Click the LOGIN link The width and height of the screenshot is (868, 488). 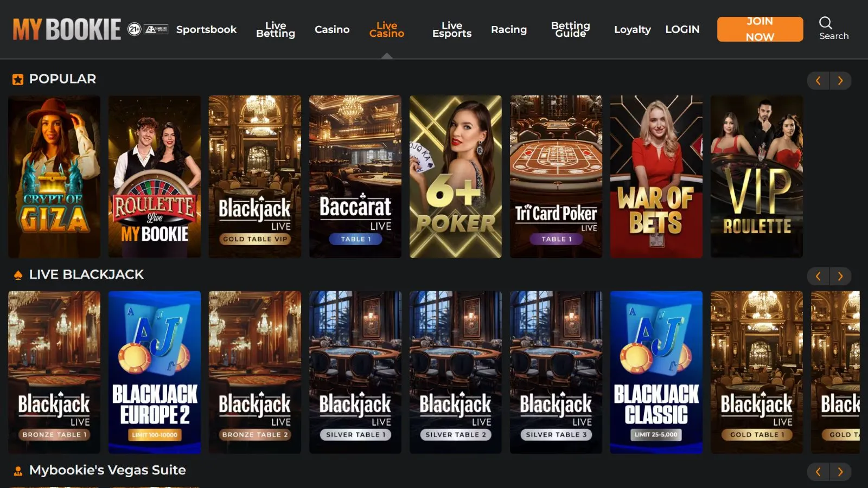tap(682, 29)
